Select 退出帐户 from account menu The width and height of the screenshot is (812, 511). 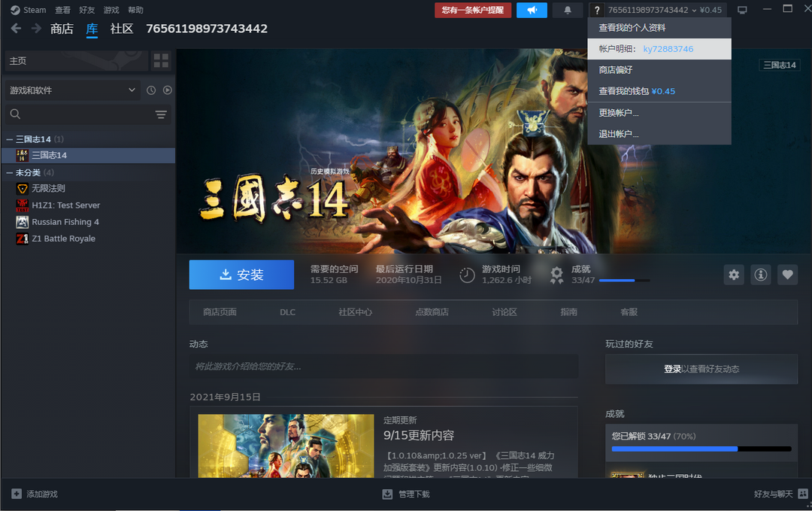click(619, 134)
